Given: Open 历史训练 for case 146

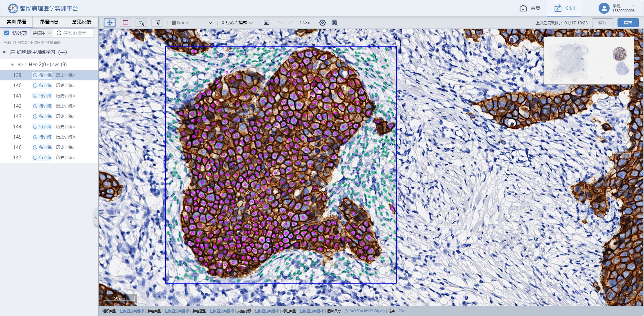Looking at the screenshot, I should (x=65, y=147).
